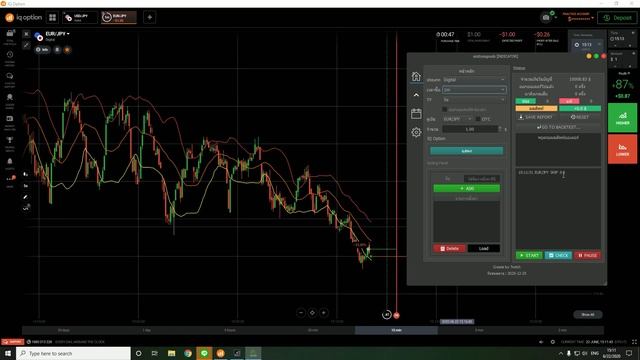Screen dimensions: 640x360
Task: Open the highlighted 1m duration dropdown
Action: 474,90
